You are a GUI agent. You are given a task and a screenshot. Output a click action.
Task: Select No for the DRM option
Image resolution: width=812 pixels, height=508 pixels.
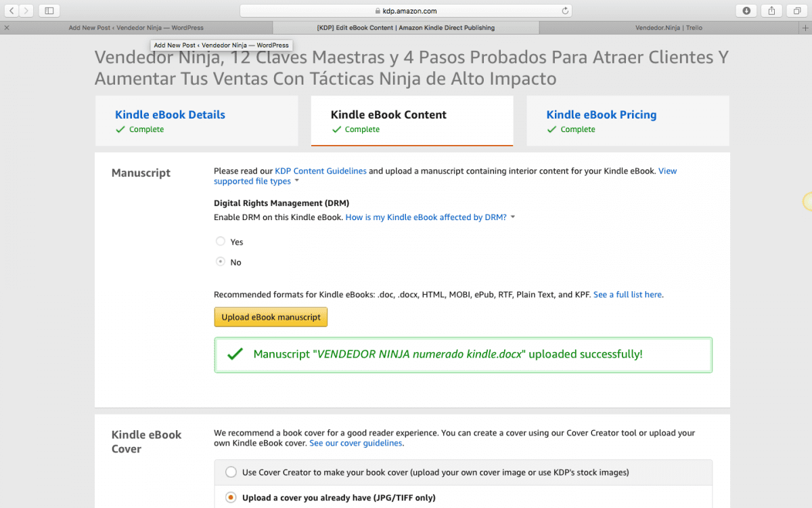(221, 261)
